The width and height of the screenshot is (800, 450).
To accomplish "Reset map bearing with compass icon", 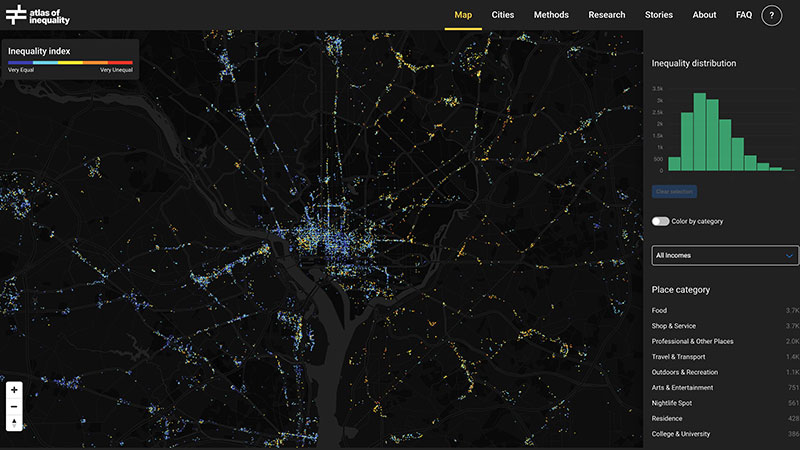I will point(14,423).
